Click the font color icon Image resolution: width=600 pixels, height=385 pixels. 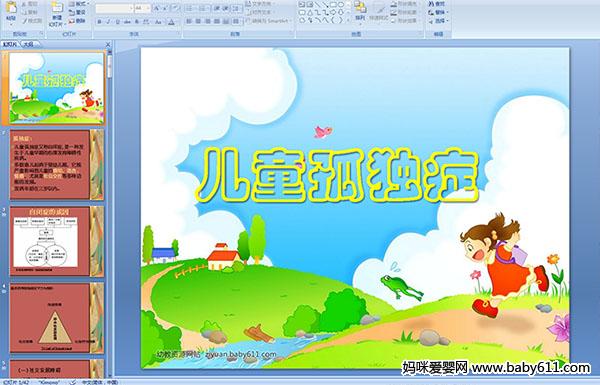point(171,22)
